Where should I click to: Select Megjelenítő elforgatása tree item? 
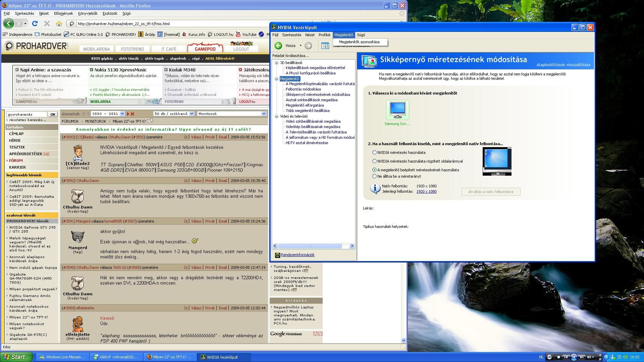[x=305, y=106]
